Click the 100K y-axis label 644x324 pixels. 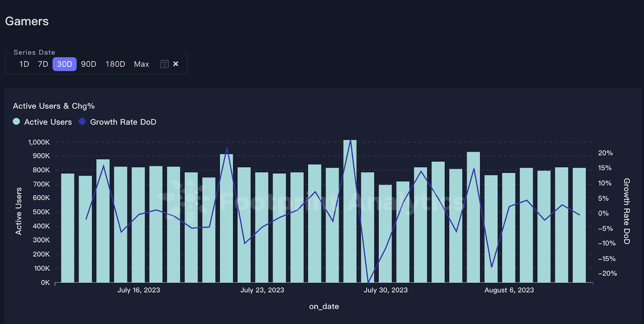(x=42, y=268)
